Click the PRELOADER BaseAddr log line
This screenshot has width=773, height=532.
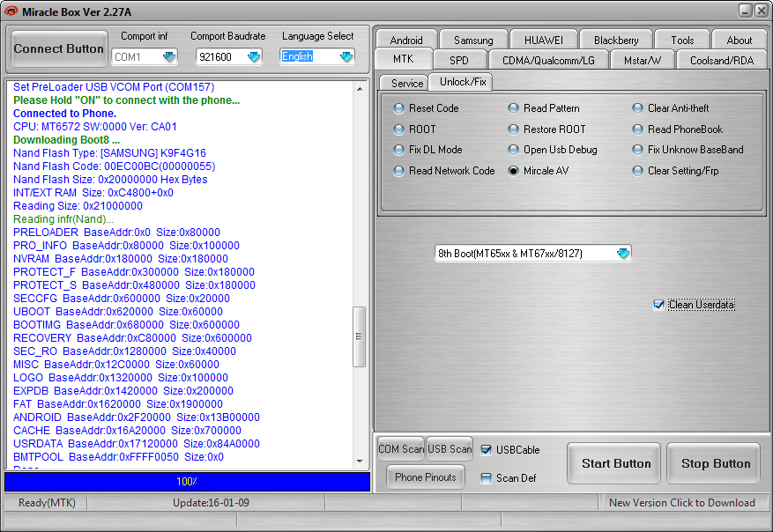click(x=116, y=232)
